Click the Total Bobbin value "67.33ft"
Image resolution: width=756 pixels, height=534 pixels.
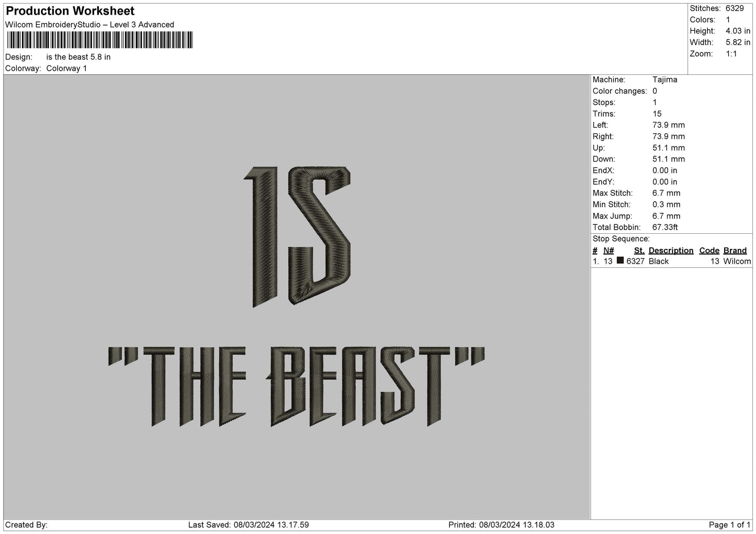click(665, 228)
